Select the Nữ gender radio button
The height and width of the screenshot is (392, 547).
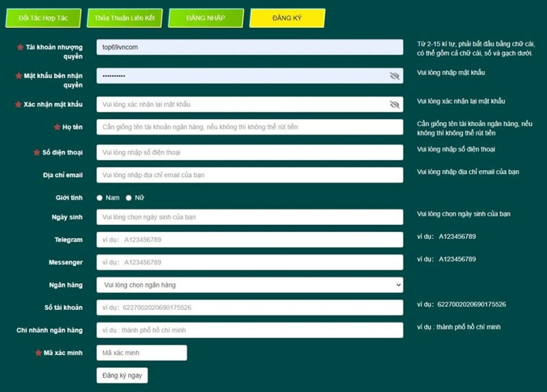[x=129, y=198]
